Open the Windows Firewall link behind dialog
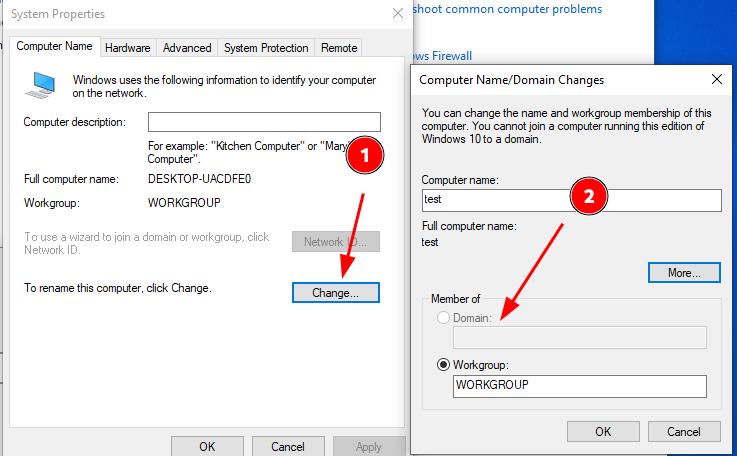737x456 pixels. [x=442, y=56]
